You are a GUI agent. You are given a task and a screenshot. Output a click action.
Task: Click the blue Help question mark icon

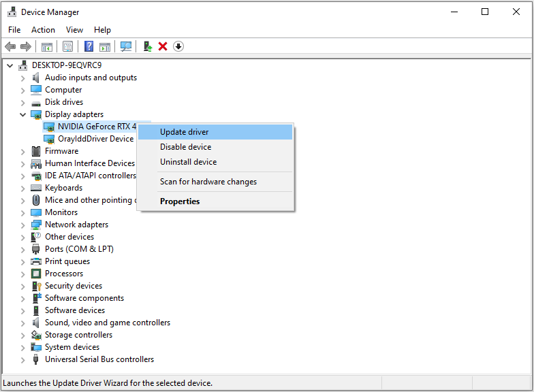click(x=89, y=46)
